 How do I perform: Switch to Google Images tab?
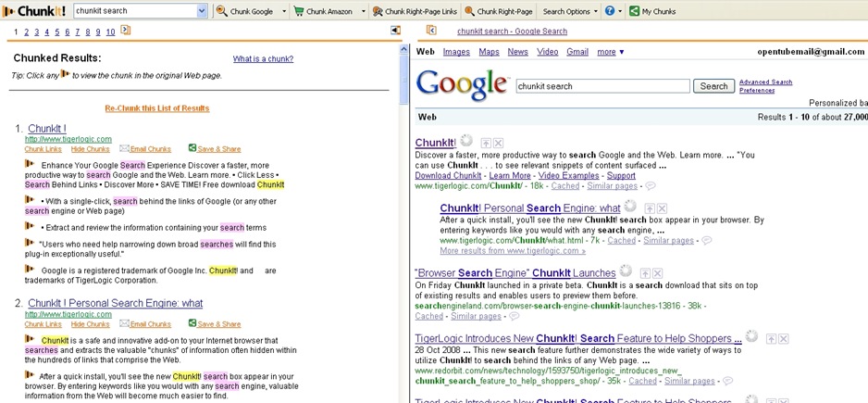click(456, 52)
